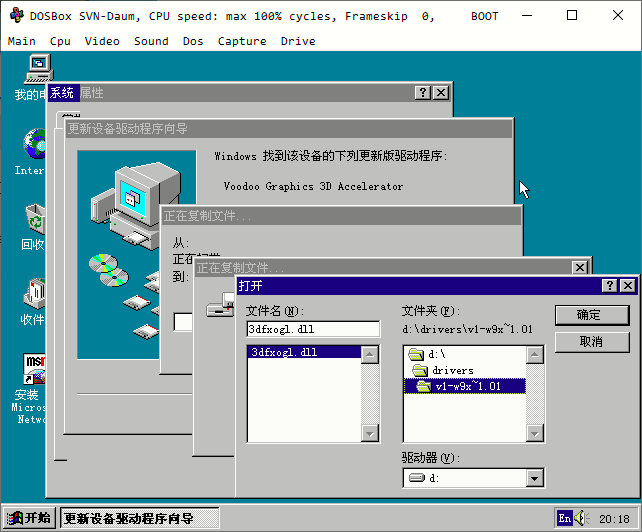The image size is (642, 532).
Task: Open My Computer desktop icon
Action: 39,70
